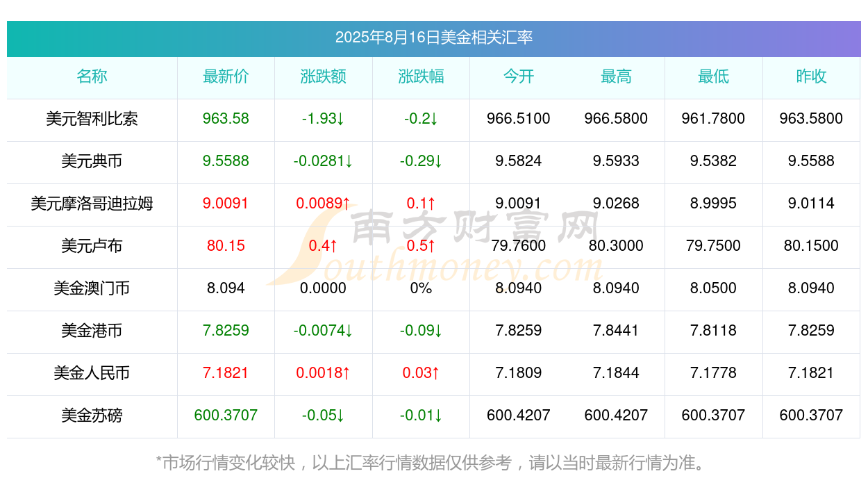Select the change amount '0.0018↑'
This screenshot has height=485, width=868.
coord(324,373)
